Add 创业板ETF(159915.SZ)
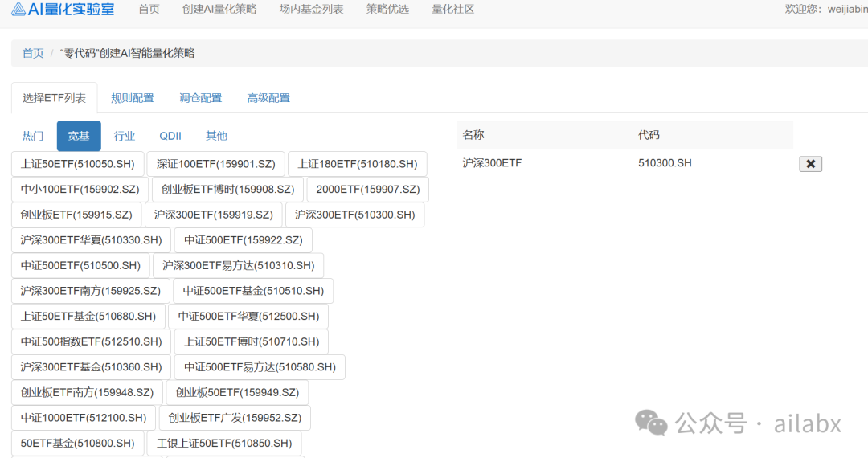The width and height of the screenshot is (868, 458). 76,215
